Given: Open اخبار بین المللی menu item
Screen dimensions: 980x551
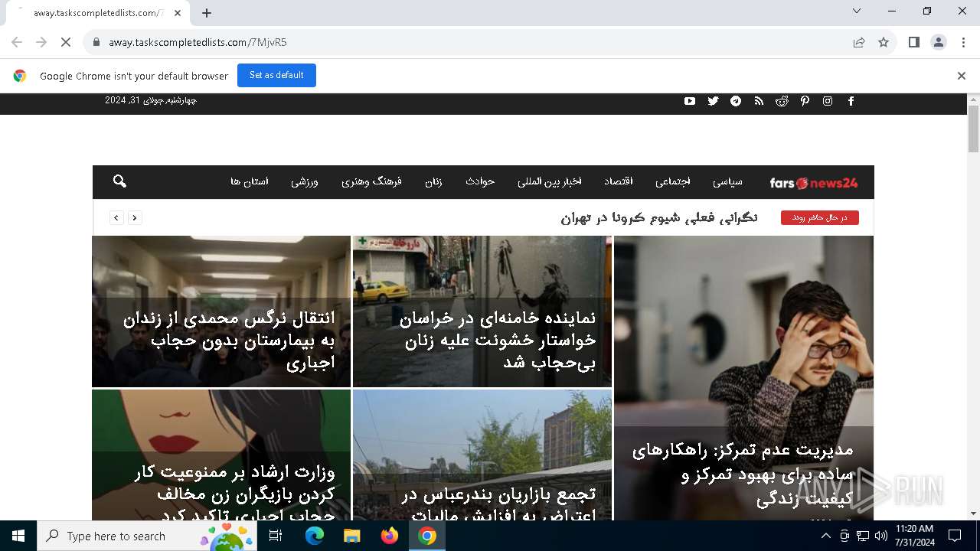Looking at the screenshot, I should coord(550,181).
